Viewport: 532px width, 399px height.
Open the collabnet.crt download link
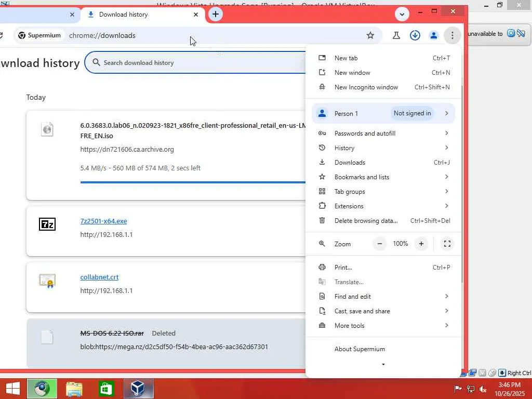pyautogui.click(x=99, y=277)
